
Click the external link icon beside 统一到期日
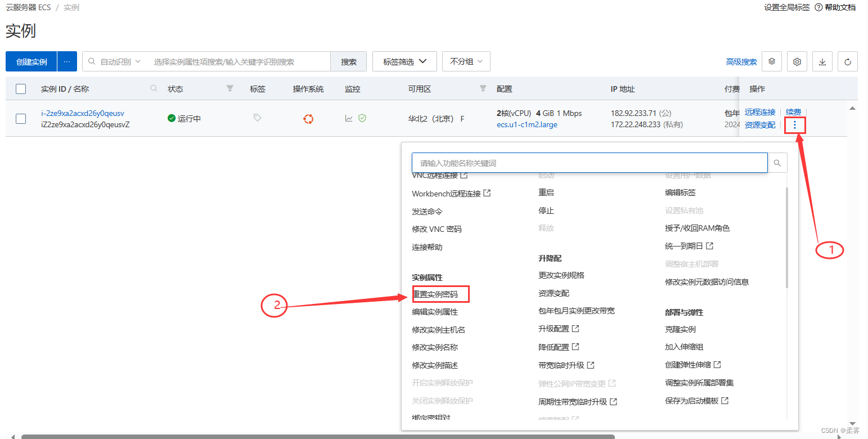710,246
